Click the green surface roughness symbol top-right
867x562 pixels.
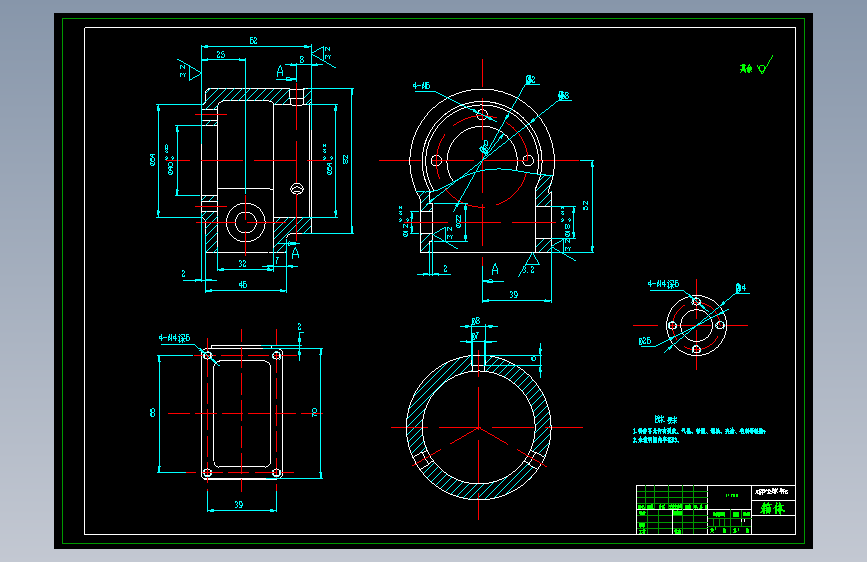click(x=756, y=66)
